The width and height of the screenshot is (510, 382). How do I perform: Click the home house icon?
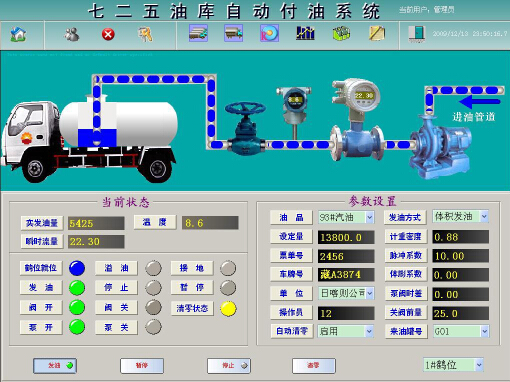(x=18, y=34)
